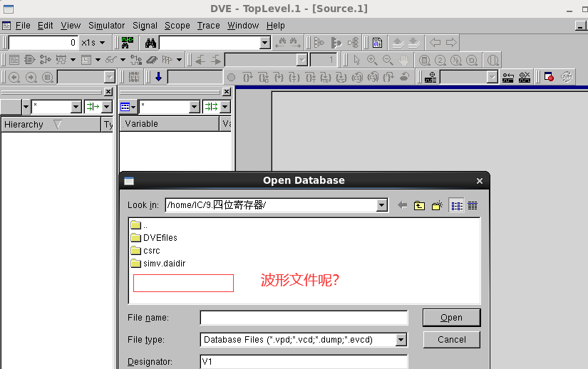Viewport: 588px width, 369px height.
Task: Click the binoculars search icon
Action: coord(150,43)
